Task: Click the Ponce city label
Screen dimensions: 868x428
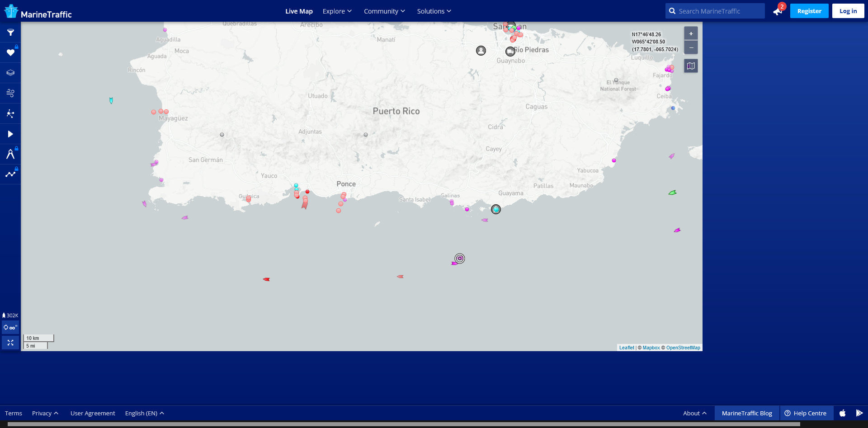Action: pos(346,184)
